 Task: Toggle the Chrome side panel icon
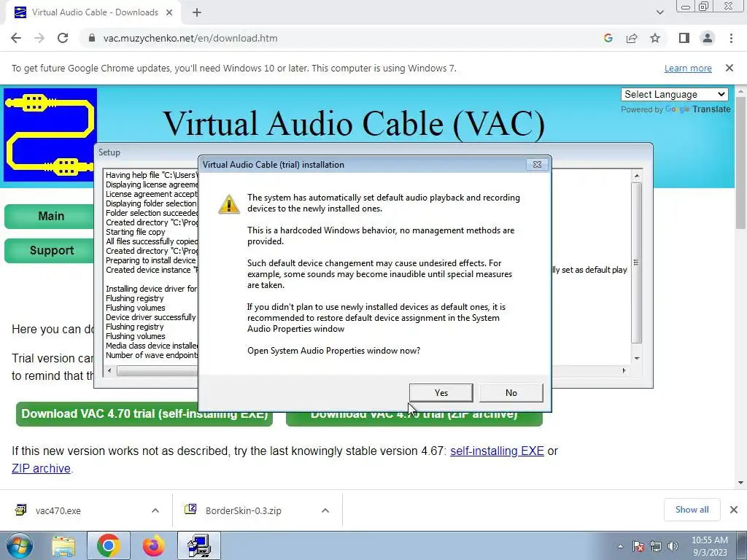coord(684,38)
